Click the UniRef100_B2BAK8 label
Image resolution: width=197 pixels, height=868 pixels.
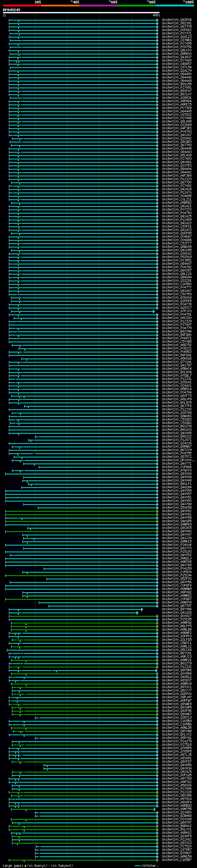tap(176, 815)
